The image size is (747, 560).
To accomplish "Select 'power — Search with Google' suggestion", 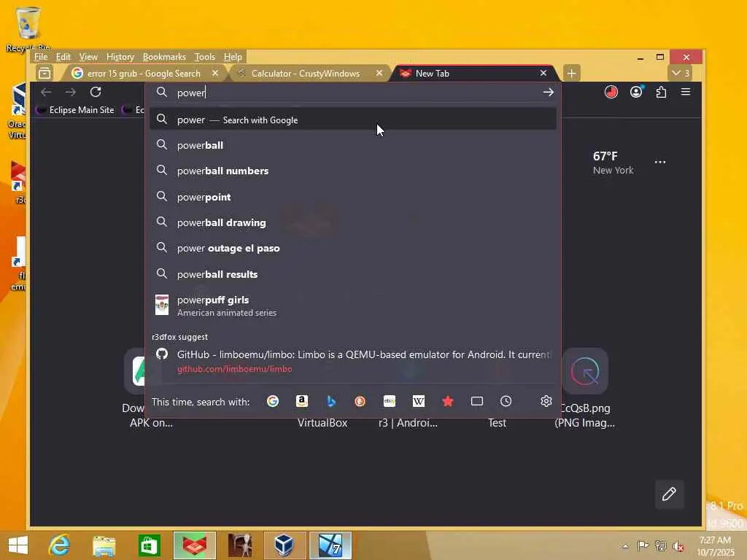I will (x=352, y=120).
